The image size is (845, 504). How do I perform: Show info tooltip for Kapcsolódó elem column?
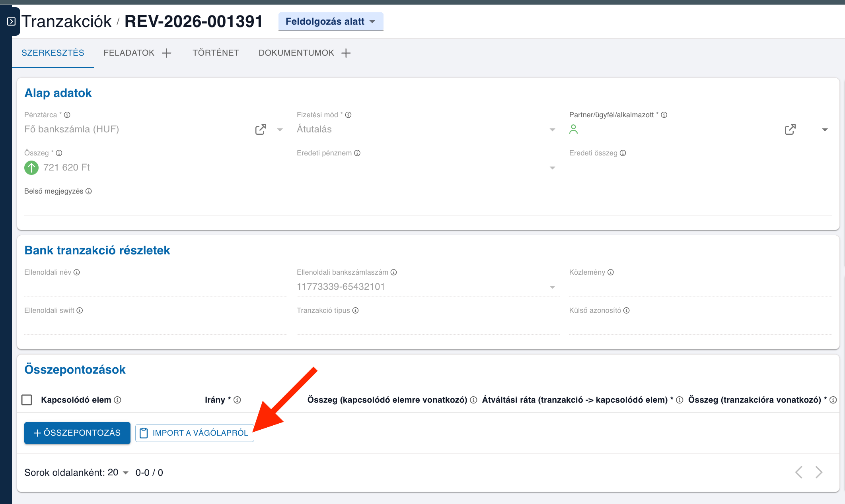tap(118, 400)
